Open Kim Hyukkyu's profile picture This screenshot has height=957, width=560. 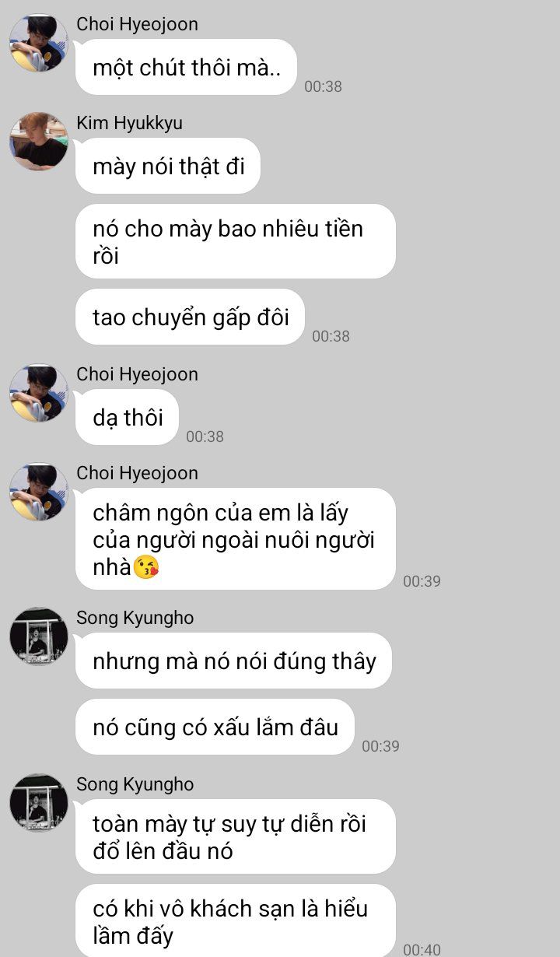(39, 142)
